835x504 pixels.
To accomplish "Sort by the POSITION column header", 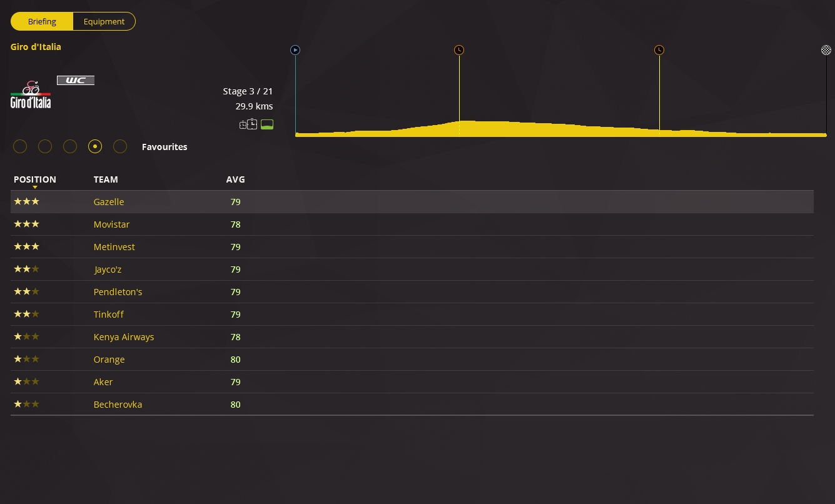I will 35,179.
